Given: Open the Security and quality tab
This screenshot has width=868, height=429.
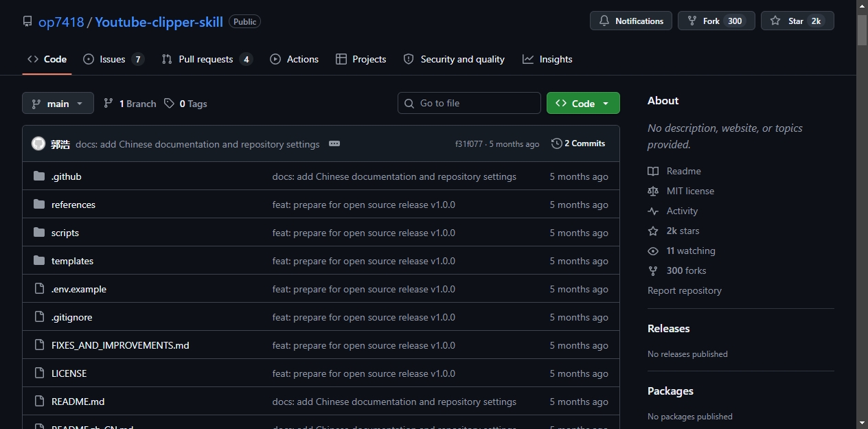Looking at the screenshot, I should pyautogui.click(x=454, y=59).
